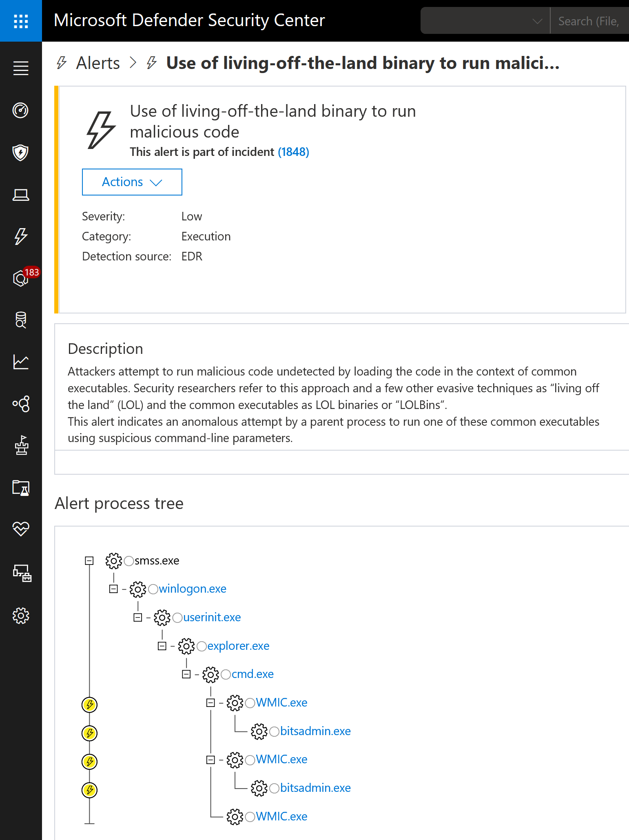Open Machines list laptop icon
Image resolution: width=629 pixels, height=840 pixels.
pyautogui.click(x=21, y=195)
